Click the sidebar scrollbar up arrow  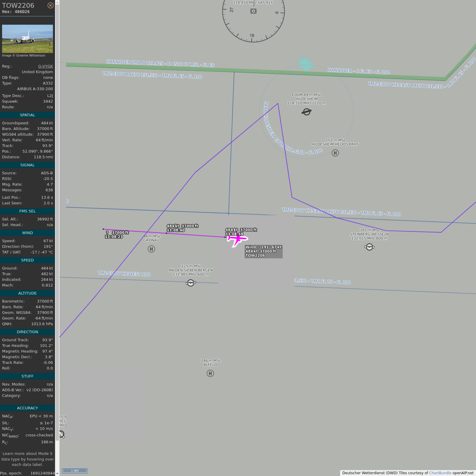pyautogui.click(x=57, y=2)
